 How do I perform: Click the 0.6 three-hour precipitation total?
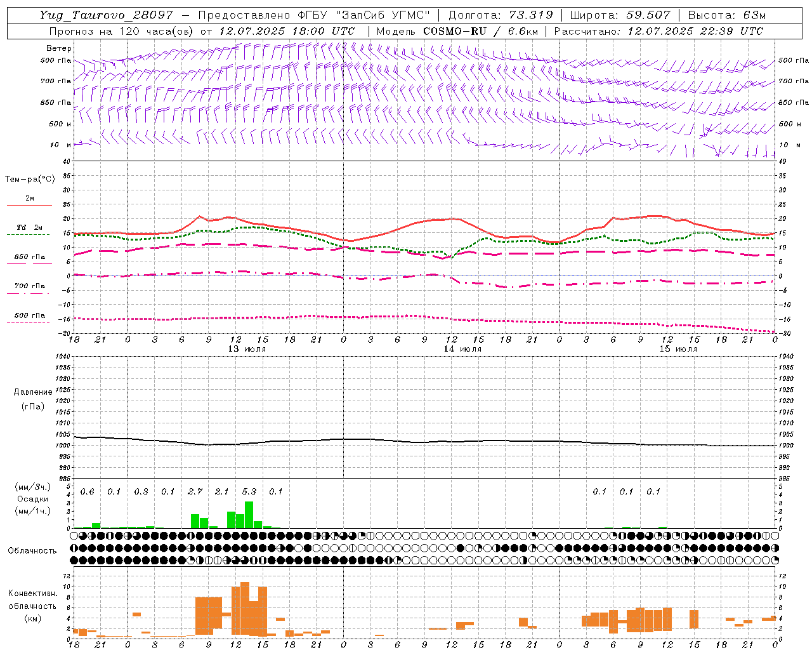pos(88,491)
